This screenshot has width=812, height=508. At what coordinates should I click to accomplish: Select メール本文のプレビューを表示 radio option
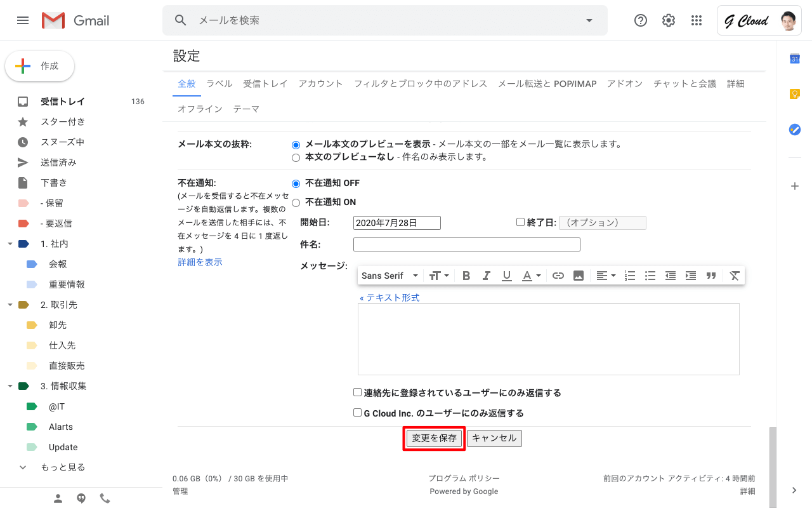click(296, 145)
